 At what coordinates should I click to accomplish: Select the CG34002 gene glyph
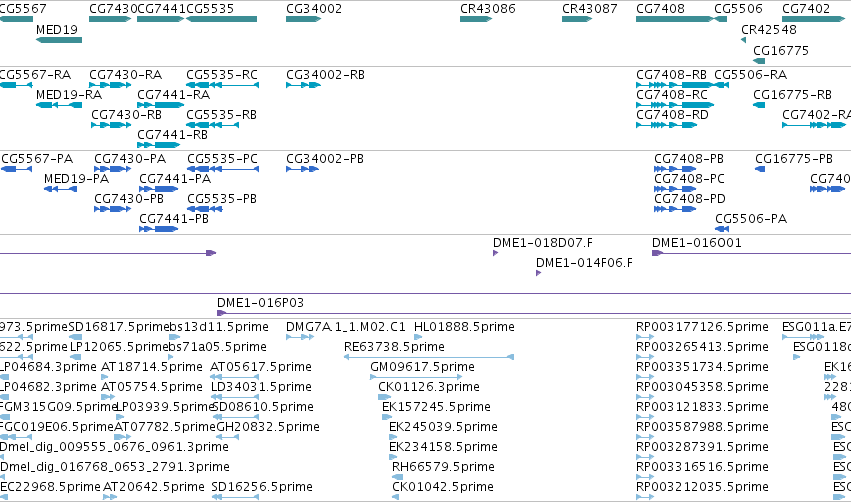303,19
